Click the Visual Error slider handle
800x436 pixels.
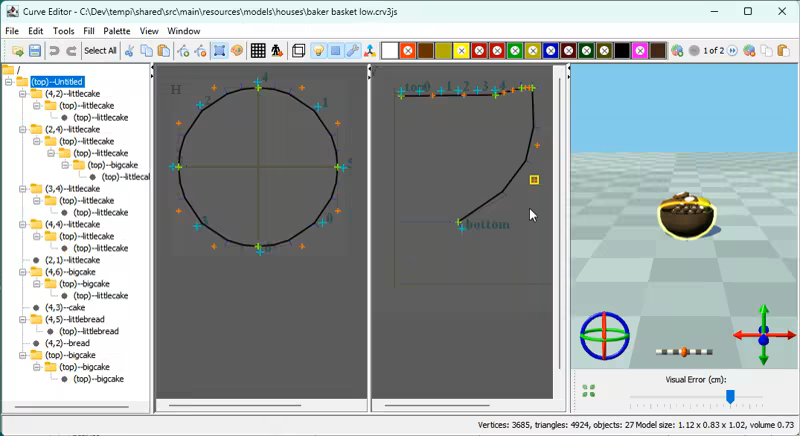tap(730, 397)
